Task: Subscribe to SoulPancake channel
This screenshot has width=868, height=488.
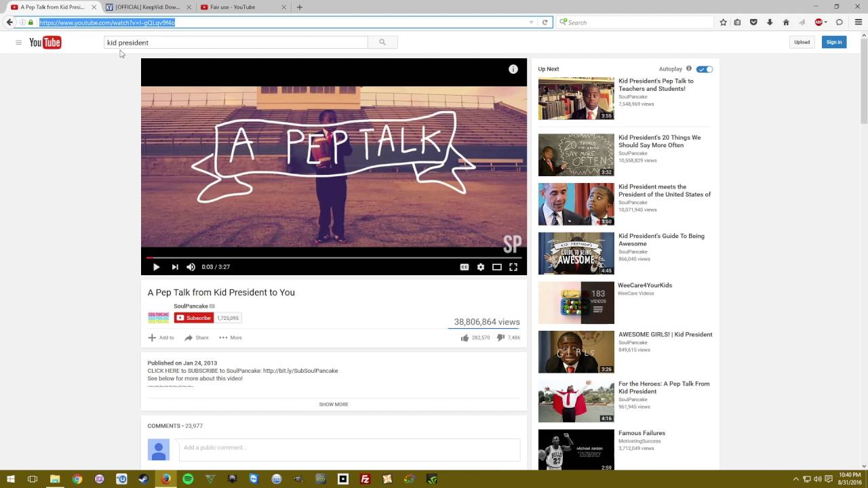Action: click(194, 318)
